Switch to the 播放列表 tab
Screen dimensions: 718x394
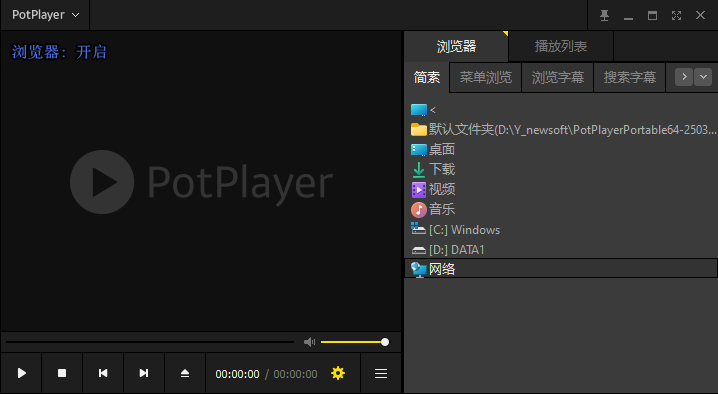click(561, 46)
